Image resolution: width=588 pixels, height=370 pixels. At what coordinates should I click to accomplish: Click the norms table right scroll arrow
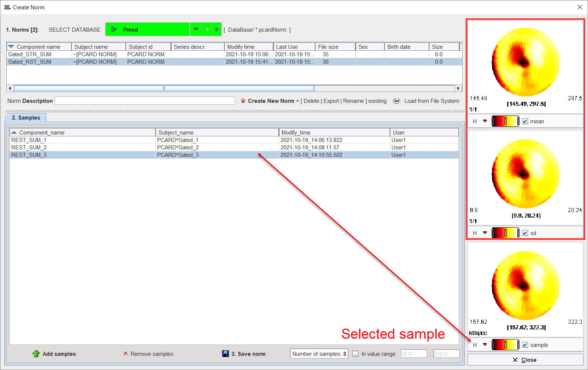[x=458, y=89]
